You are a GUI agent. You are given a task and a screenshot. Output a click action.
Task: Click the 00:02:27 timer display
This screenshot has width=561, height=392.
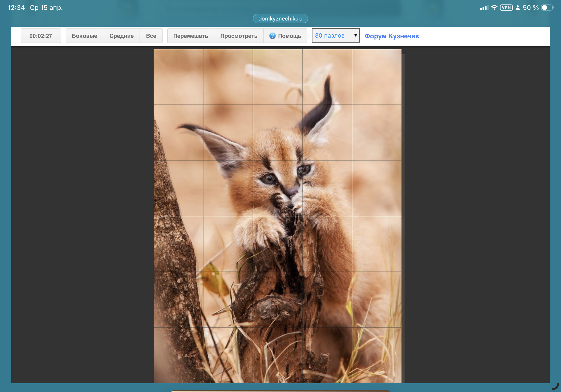click(x=41, y=36)
